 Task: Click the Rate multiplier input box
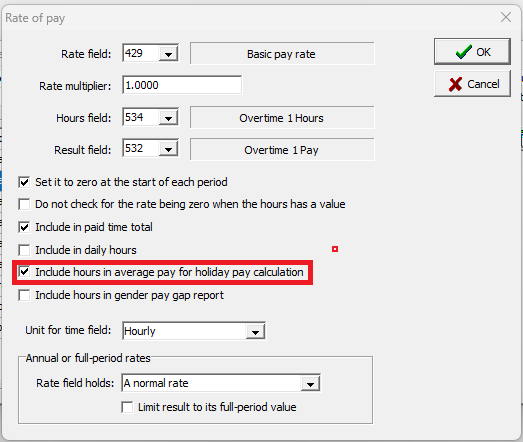(x=182, y=85)
